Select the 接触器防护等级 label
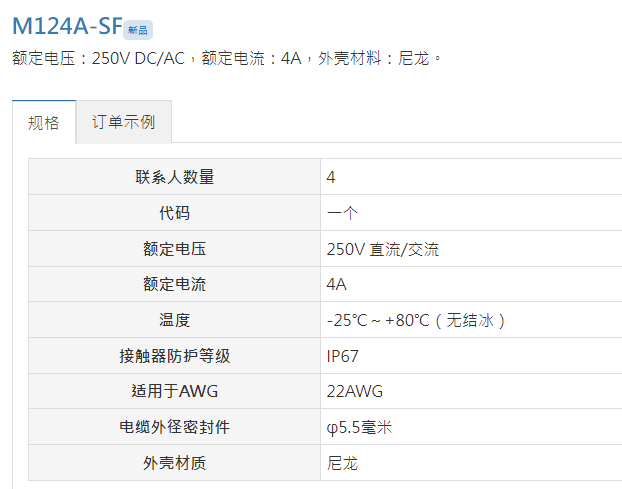Screen dimensions: 622x489 [x=175, y=355]
